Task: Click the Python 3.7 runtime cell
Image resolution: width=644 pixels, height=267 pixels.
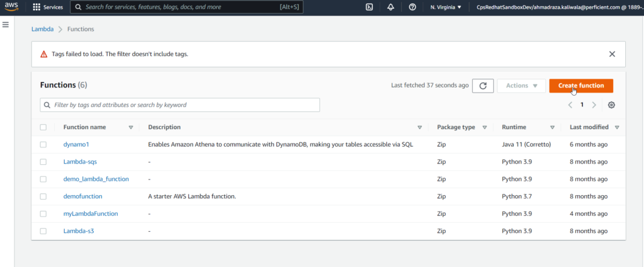Action: tap(517, 196)
